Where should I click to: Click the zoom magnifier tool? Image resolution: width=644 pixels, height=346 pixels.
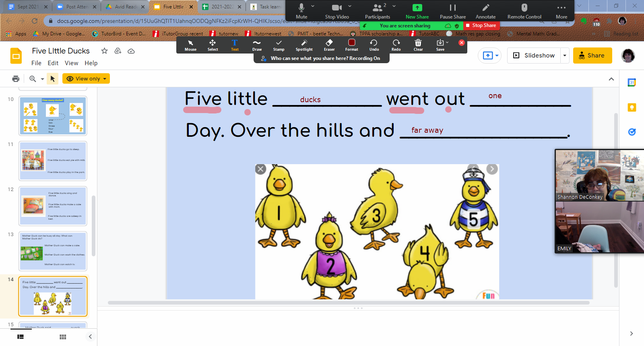[x=33, y=79]
